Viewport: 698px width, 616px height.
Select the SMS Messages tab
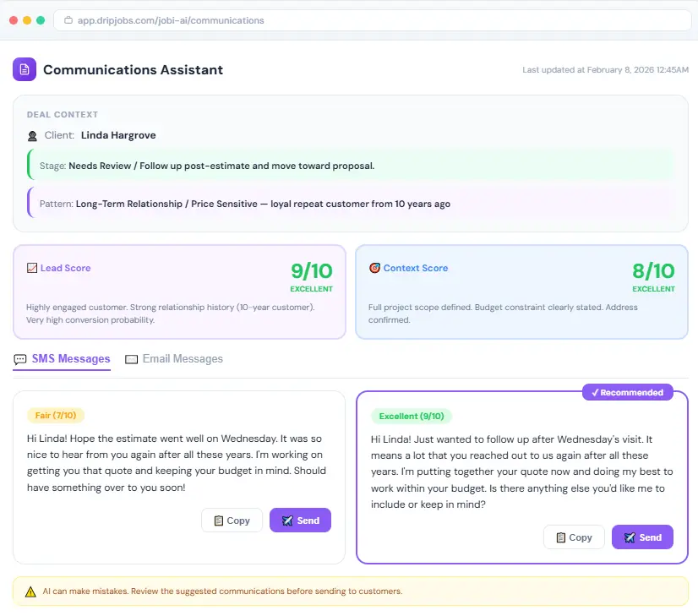click(70, 359)
